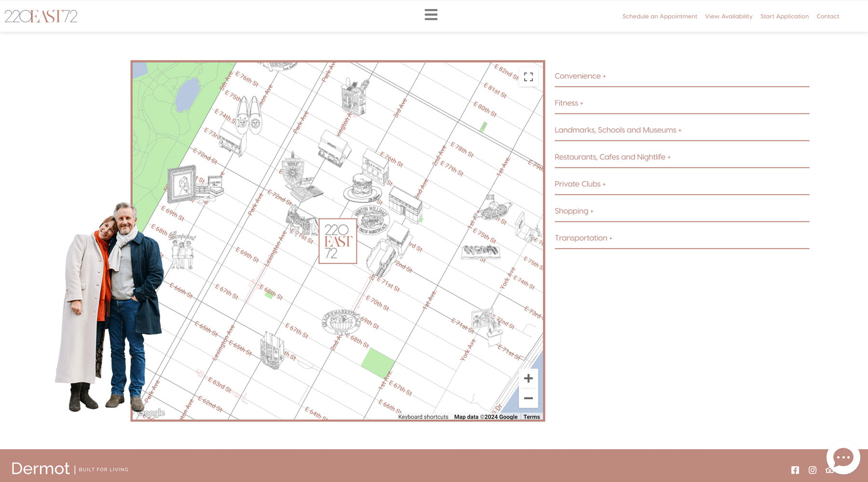The height and width of the screenshot is (482, 868).
Task: Expand Restaurants, Cafes and Nightlife
Action: coord(612,157)
